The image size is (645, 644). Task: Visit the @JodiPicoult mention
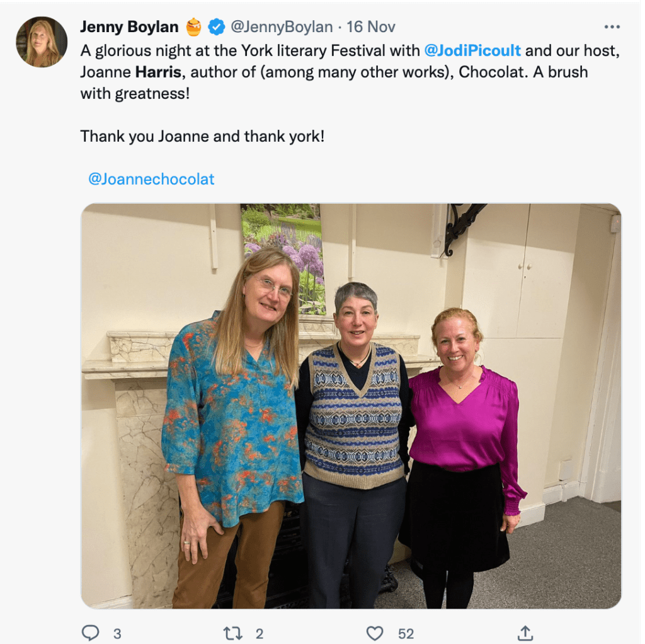473,50
